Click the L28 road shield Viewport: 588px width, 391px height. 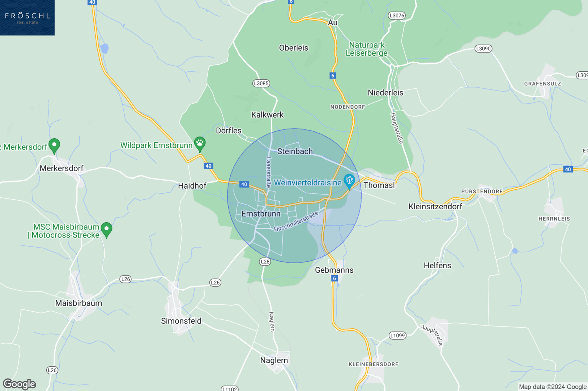[x=265, y=261]
